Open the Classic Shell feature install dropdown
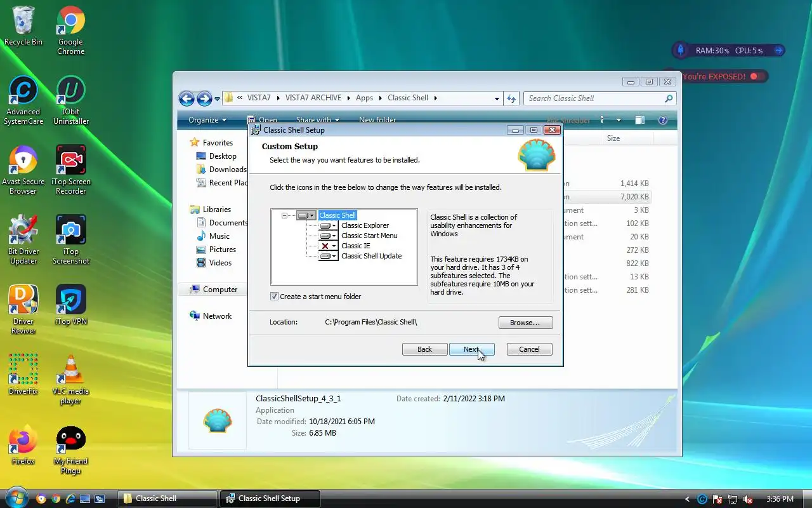The width and height of the screenshot is (812, 508). click(x=306, y=215)
